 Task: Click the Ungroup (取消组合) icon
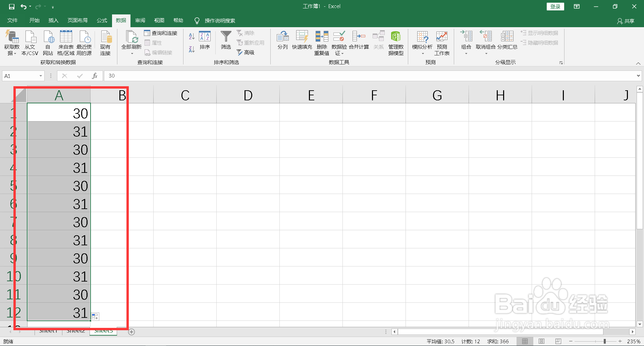486,36
